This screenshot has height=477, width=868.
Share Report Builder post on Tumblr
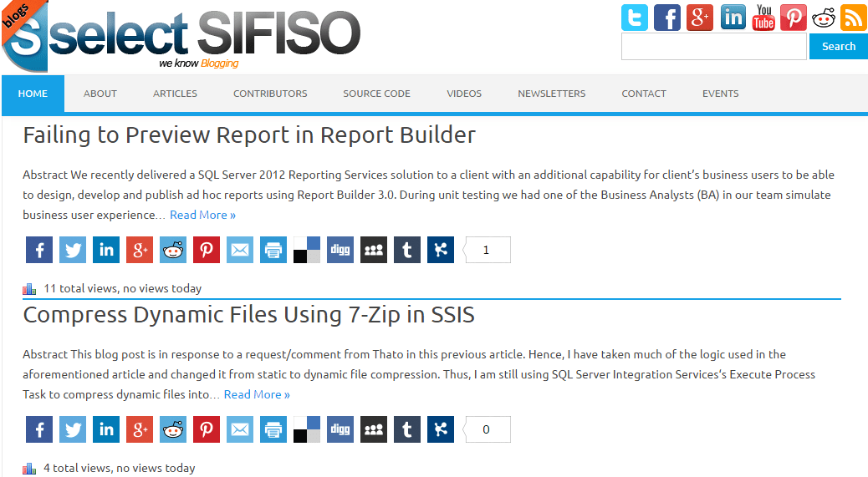click(x=407, y=250)
